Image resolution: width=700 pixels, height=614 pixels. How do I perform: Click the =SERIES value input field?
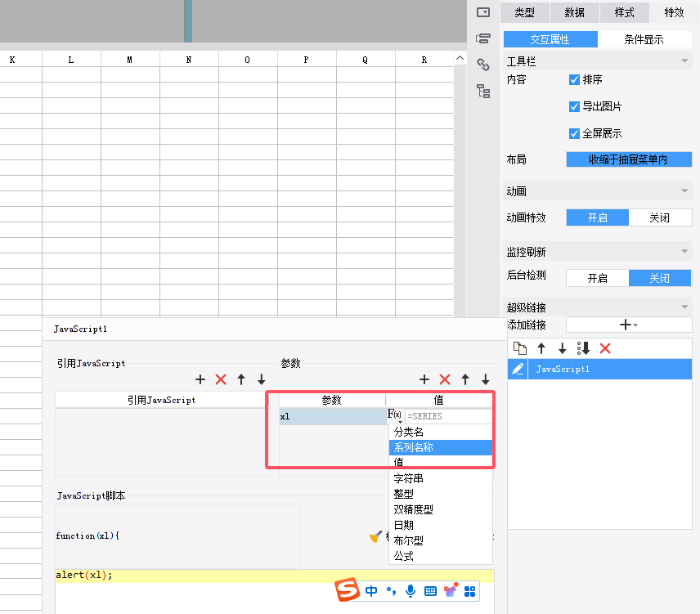pos(448,416)
